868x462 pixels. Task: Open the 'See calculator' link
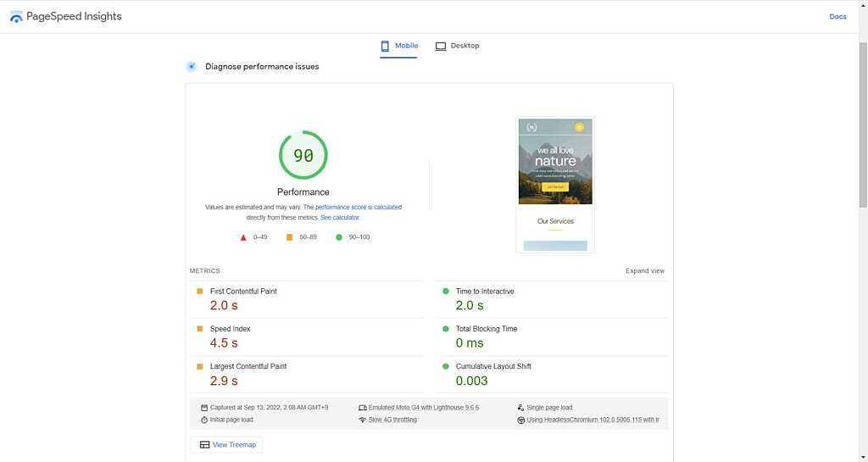340,218
